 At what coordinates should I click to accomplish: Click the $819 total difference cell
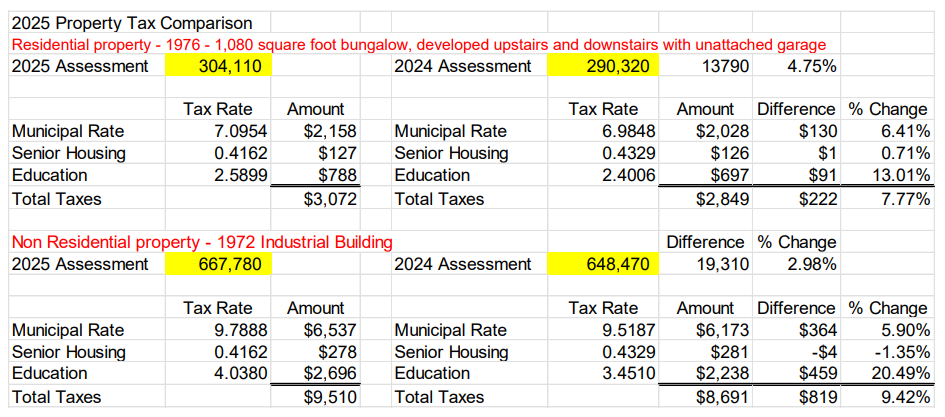point(818,397)
